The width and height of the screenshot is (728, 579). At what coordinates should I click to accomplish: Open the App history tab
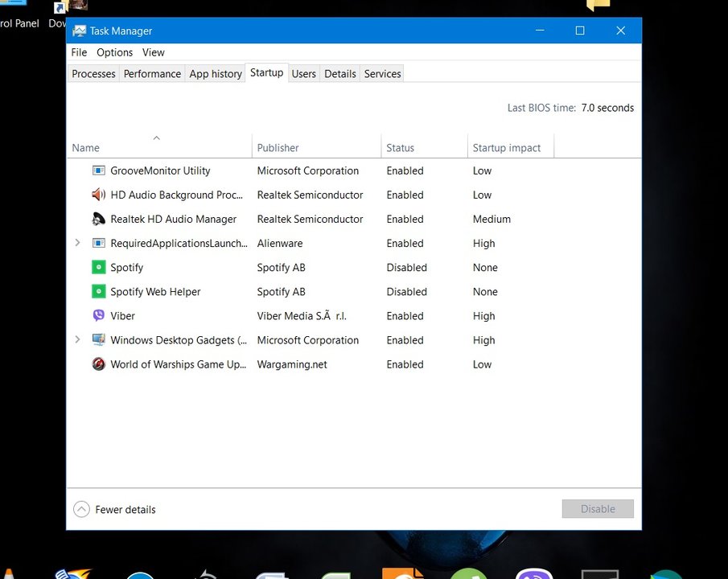216,74
